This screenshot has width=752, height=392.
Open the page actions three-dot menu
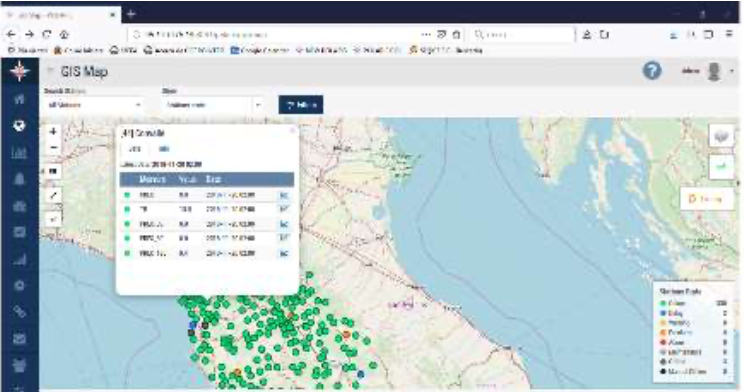(426, 35)
